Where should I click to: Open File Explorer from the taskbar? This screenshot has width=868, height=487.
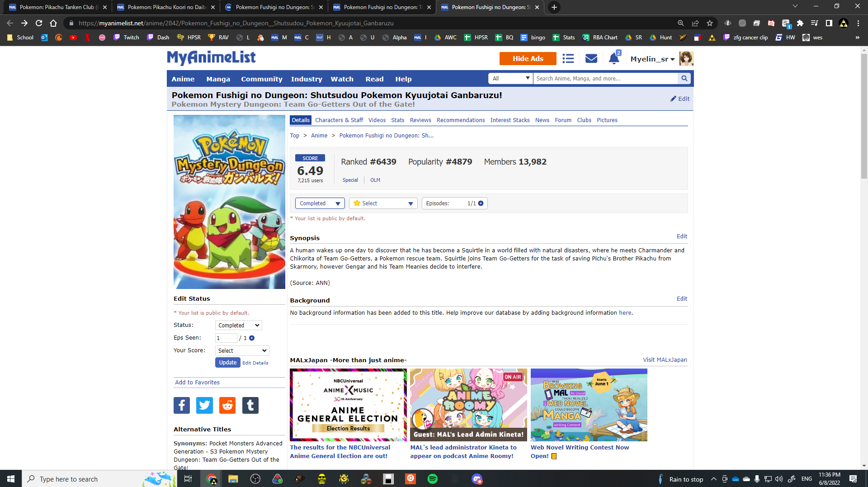click(x=233, y=479)
